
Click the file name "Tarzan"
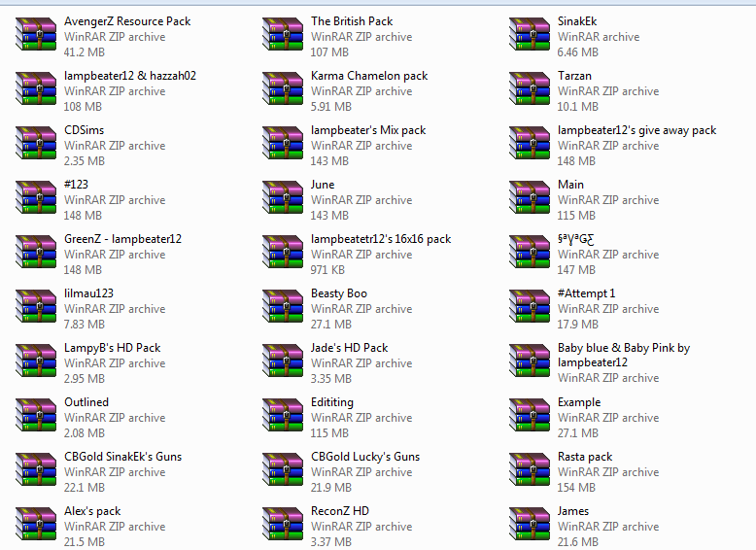(x=574, y=76)
